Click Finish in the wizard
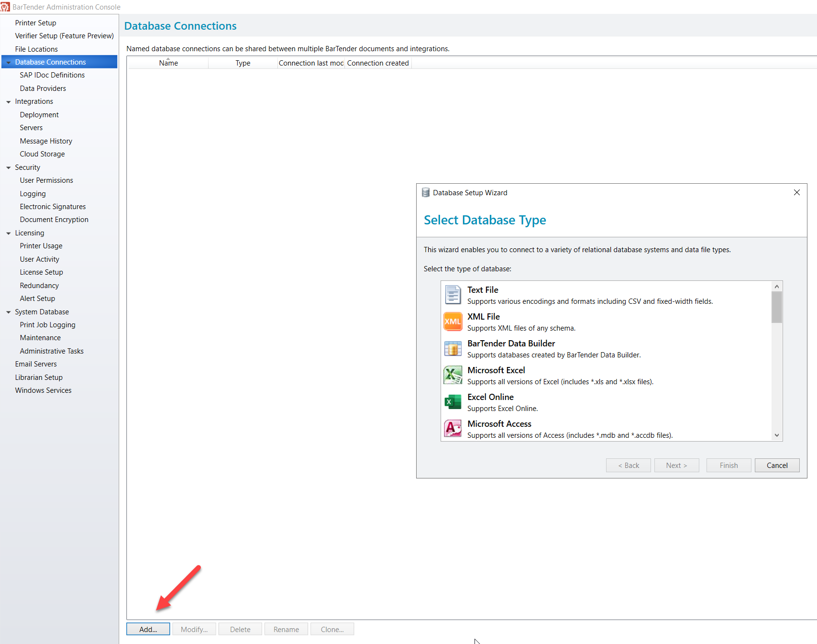This screenshot has height=644, width=817. (729, 466)
